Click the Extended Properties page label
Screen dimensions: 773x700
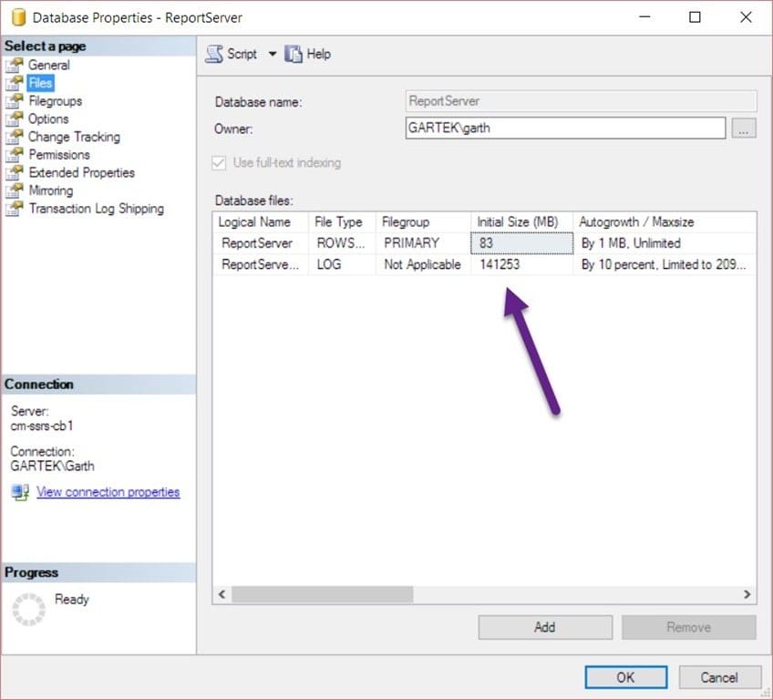pyautogui.click(x=82, y=172)
